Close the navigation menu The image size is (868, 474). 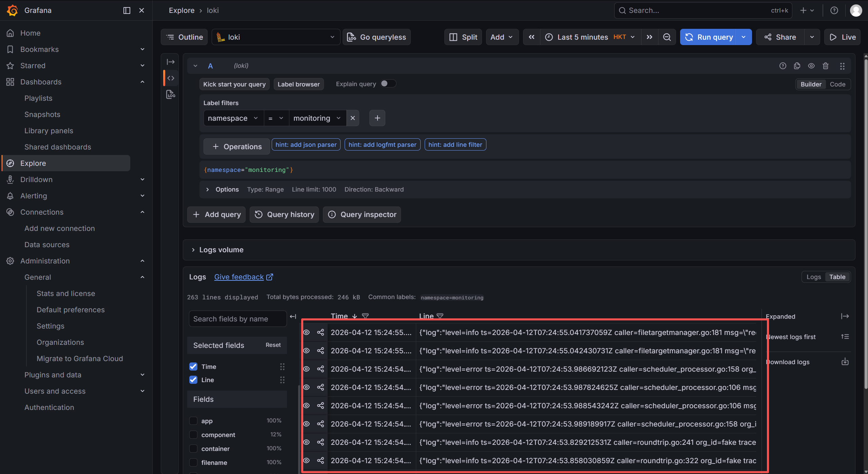(142, 11)
